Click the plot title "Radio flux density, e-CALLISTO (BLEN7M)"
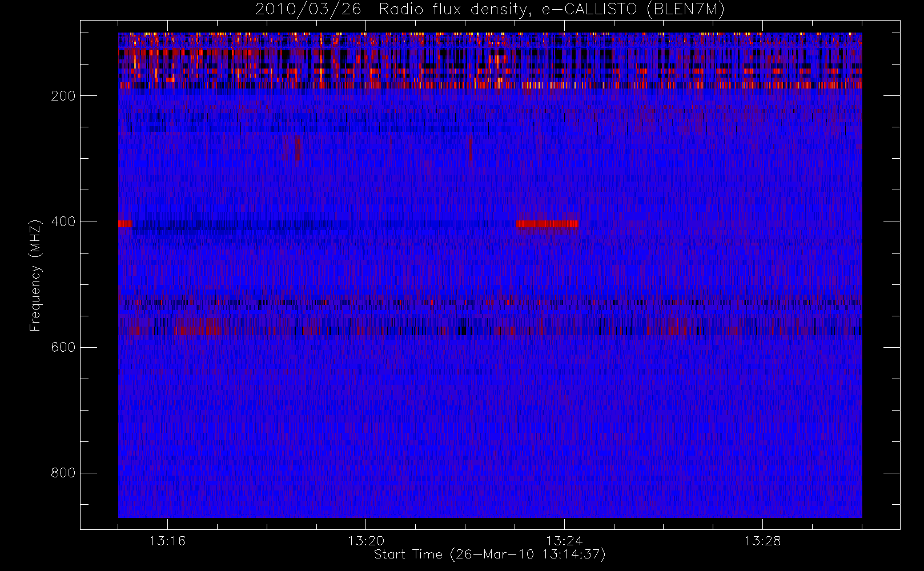The width and height of the screenshot is (924, 571). coord(552,9)
